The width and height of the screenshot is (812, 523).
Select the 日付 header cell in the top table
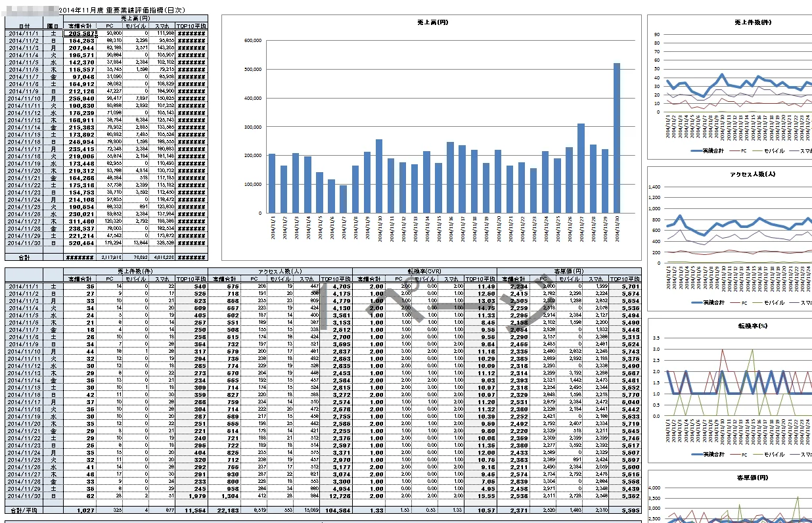(24, 26)
